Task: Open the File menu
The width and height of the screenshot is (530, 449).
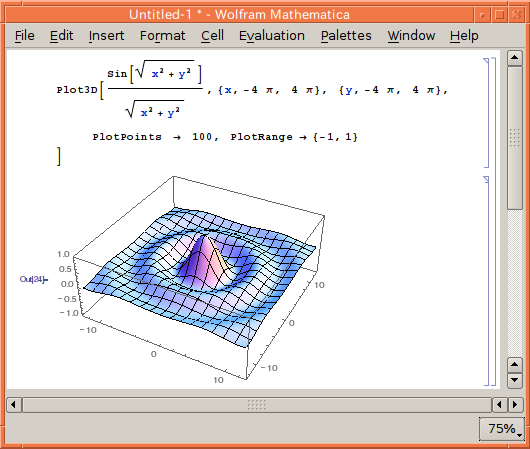Action: [x=25, y=36]
